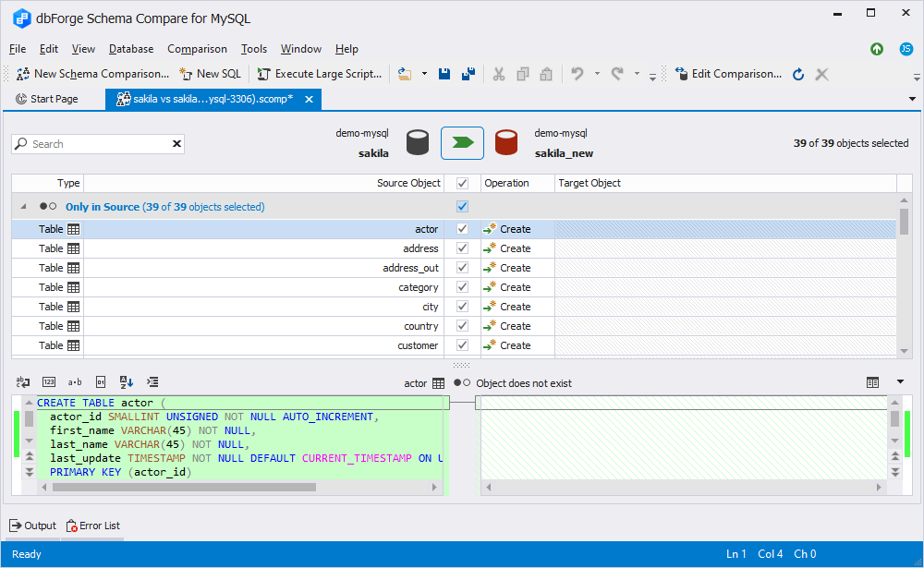
Task: Switch to the Start Page tab
Action: pyautogui.click(x=47, y=99)
